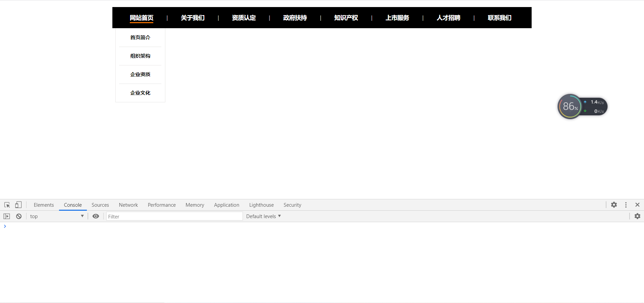Open the top JavaScript context dropdown
This screenshot has height=303, width=644.
tap(57, 216)
